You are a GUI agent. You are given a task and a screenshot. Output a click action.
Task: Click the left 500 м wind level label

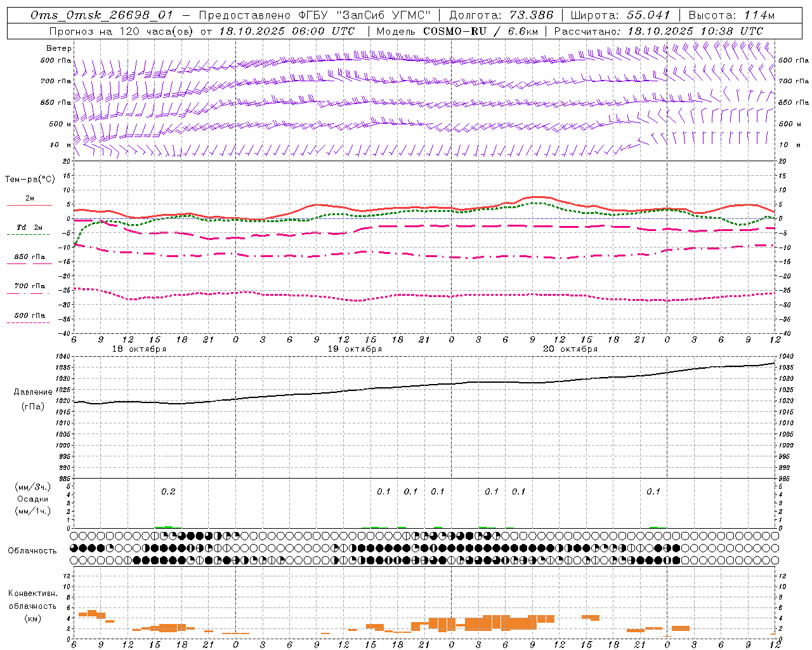coord(60,124)
